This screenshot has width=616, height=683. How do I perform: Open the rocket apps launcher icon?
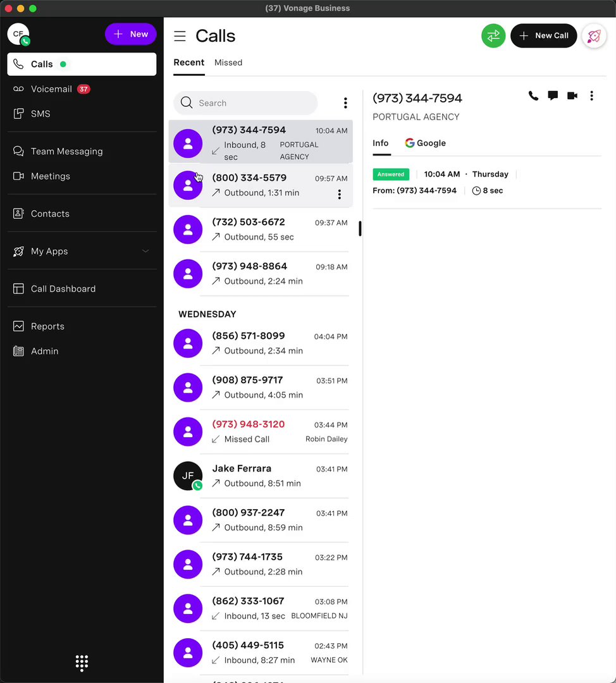(x=594, y=35)
